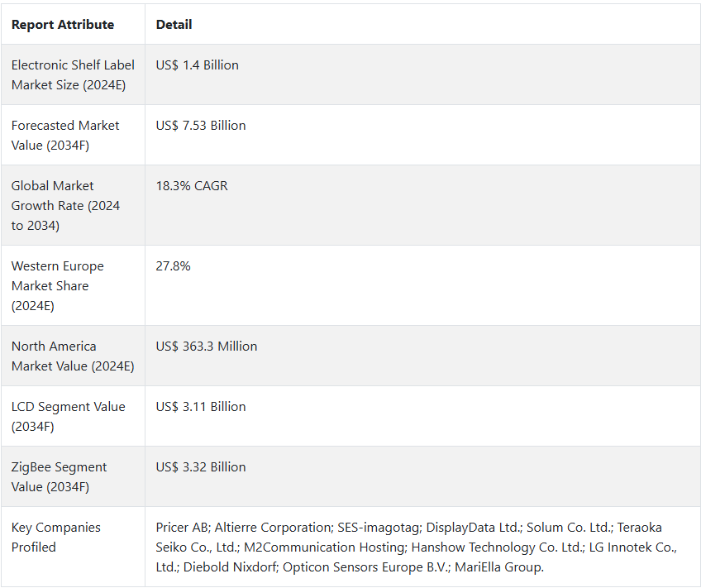Screen dimensions: 701x588
Task: Click the Detail column header
Action: 174,25
